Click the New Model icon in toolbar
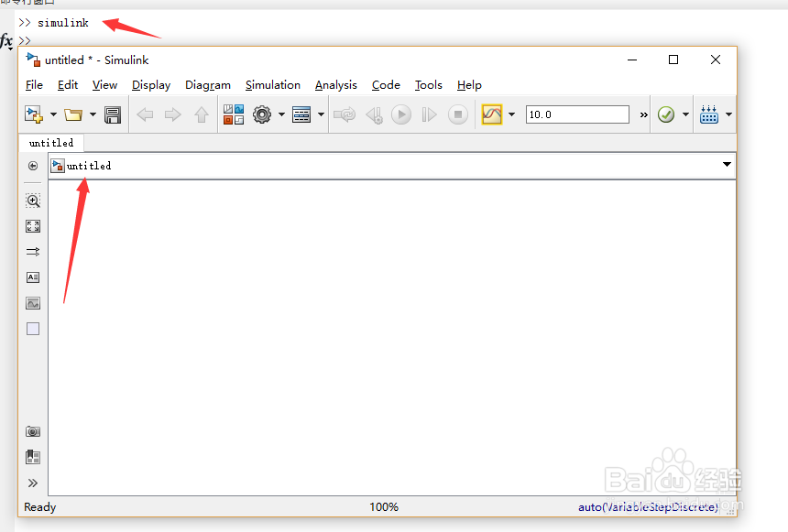Screen dimensions: 788x532 click(34, 114)
